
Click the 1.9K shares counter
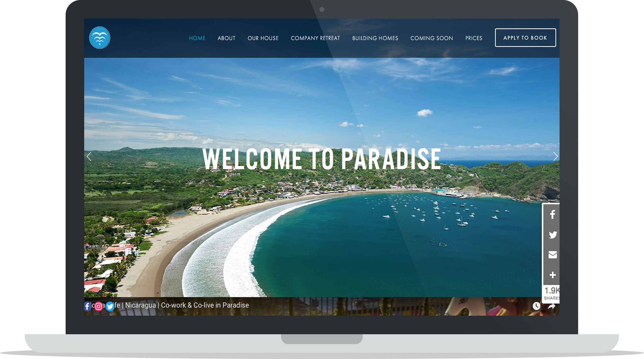tap(551, 293)
